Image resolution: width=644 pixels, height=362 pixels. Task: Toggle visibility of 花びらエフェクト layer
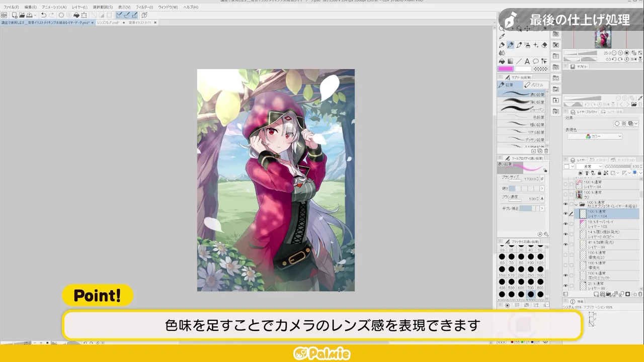(x=566, y=275)
